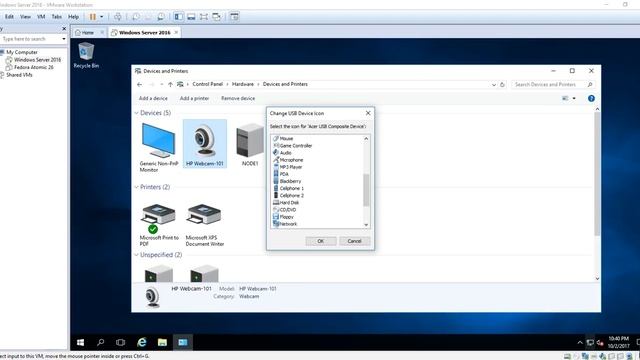Click the up arrow in the address bar
The width and height of the screenshot is (640, 360).
coord(170,84)
